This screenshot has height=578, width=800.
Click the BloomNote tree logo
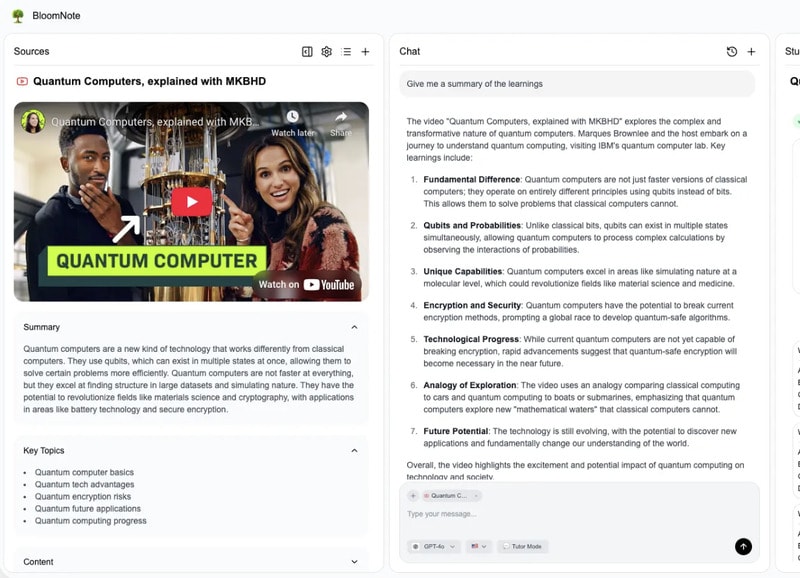coord(18,16)
